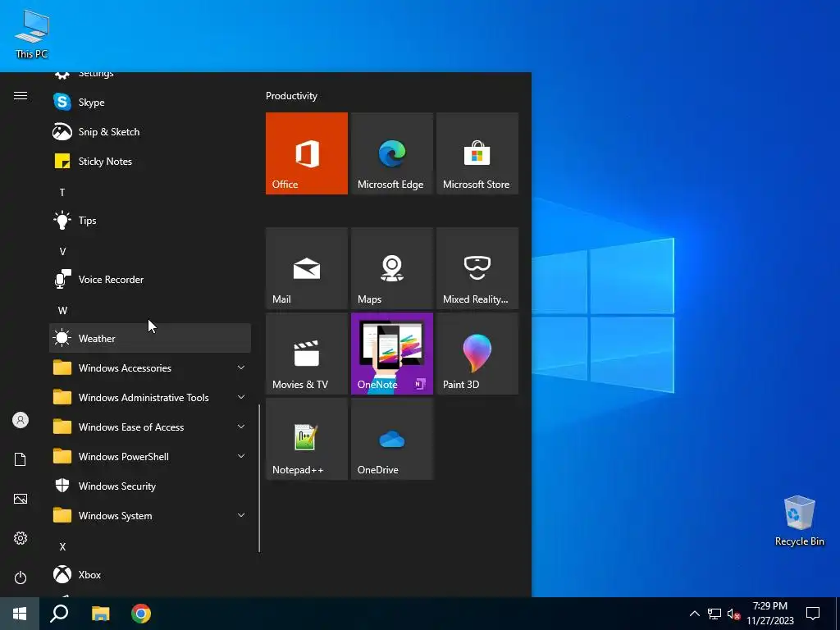This screenshot has height=630, width=840.
Task: Launch Mixed Reality Portal tile
Action: pyautogui.click(x=477, y=268)
